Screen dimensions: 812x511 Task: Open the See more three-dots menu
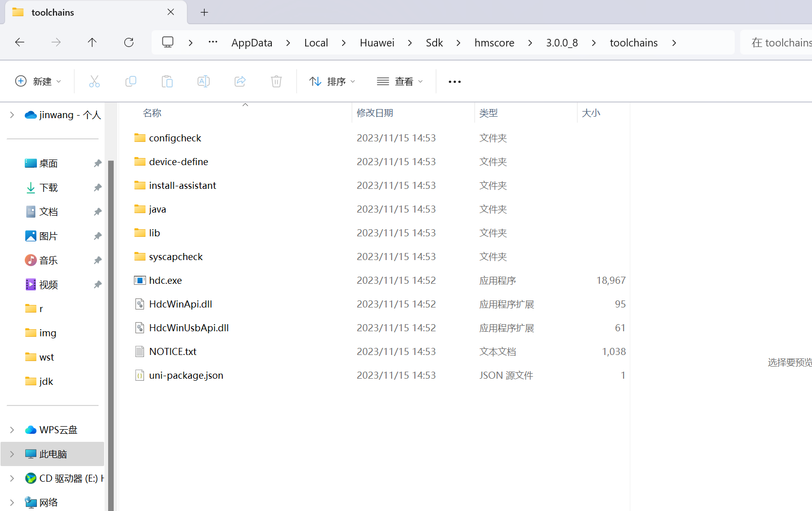(455, 82)
